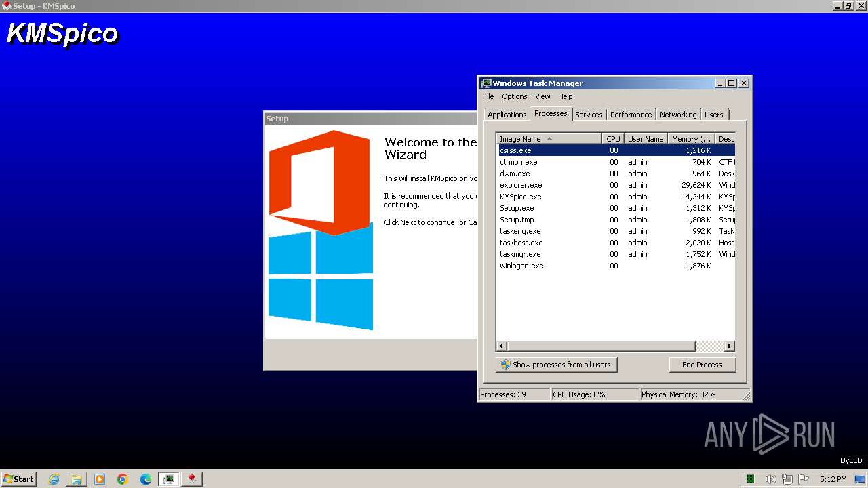868x488 pixels.
Task: Sort processes by User Name column
Action: click(646, 139)
